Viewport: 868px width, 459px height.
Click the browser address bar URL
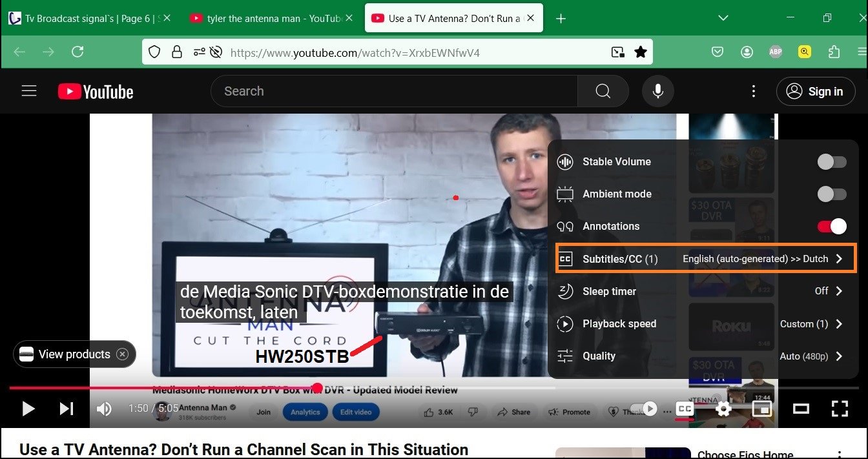(x=355, y=52)
